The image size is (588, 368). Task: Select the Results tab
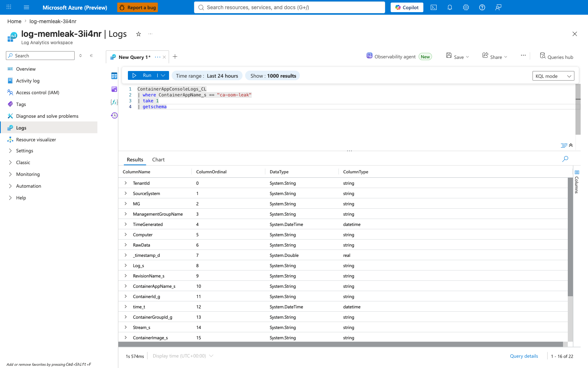click(x=135, y=160)
